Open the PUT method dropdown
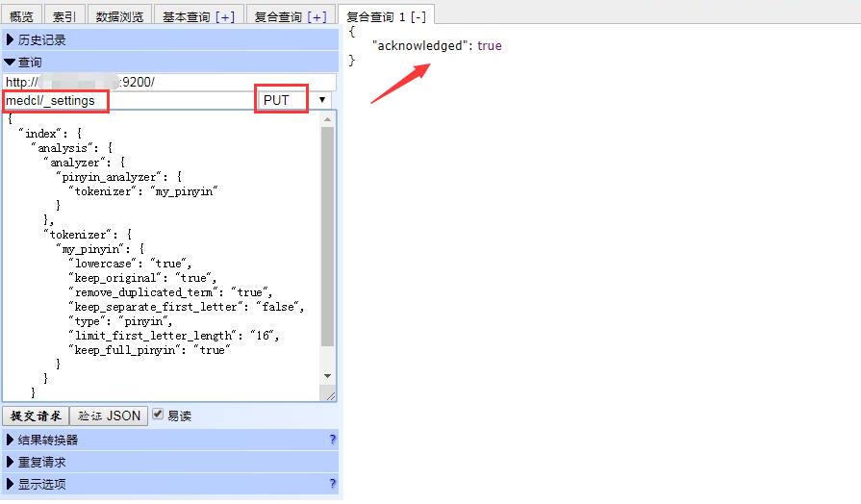The height and width of the screenshot is (504, 861). coord(294,100)
